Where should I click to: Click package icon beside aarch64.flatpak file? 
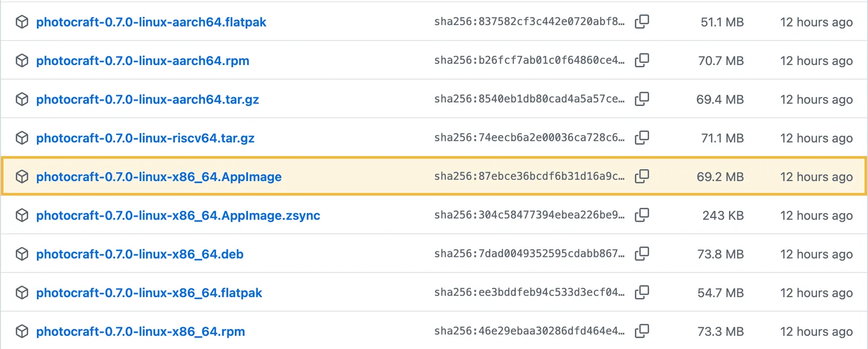(22, 22)
